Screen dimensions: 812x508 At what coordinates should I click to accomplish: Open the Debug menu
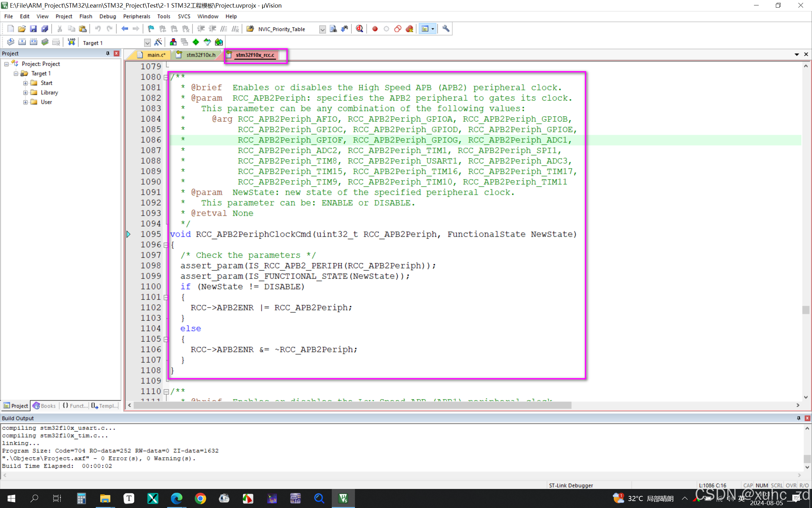[108, 17]
